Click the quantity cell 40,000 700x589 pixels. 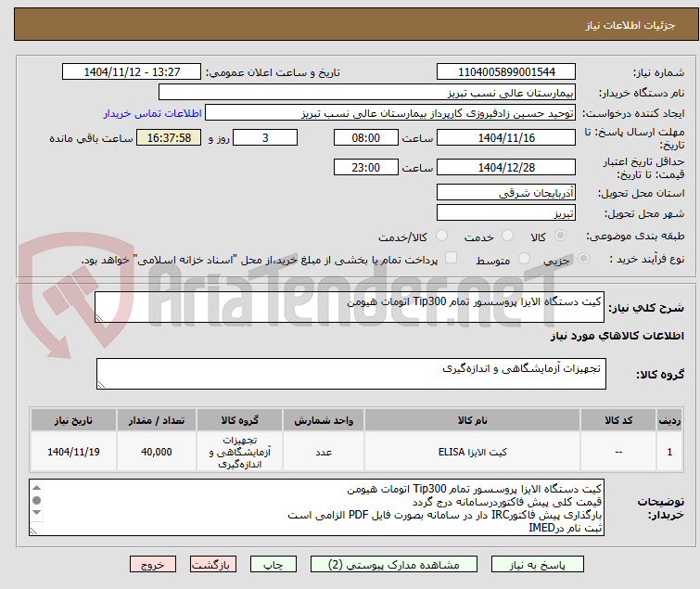point(157,452)
